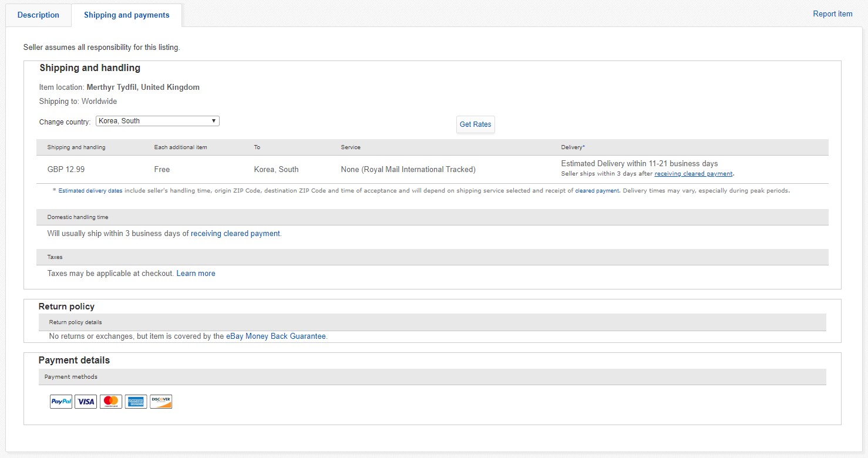This screenshot has width=868, height=458.
Task: Click the American Express card icon
Action: [x=136, y=402]
